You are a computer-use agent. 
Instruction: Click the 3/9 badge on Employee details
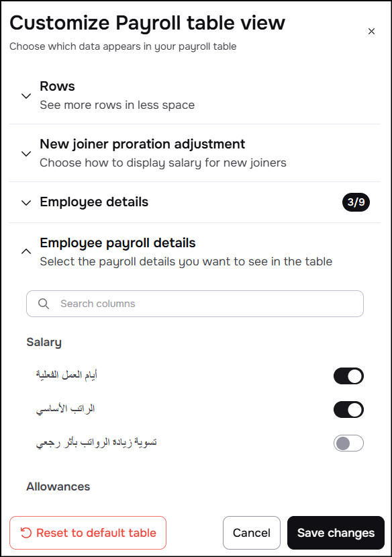356,202
